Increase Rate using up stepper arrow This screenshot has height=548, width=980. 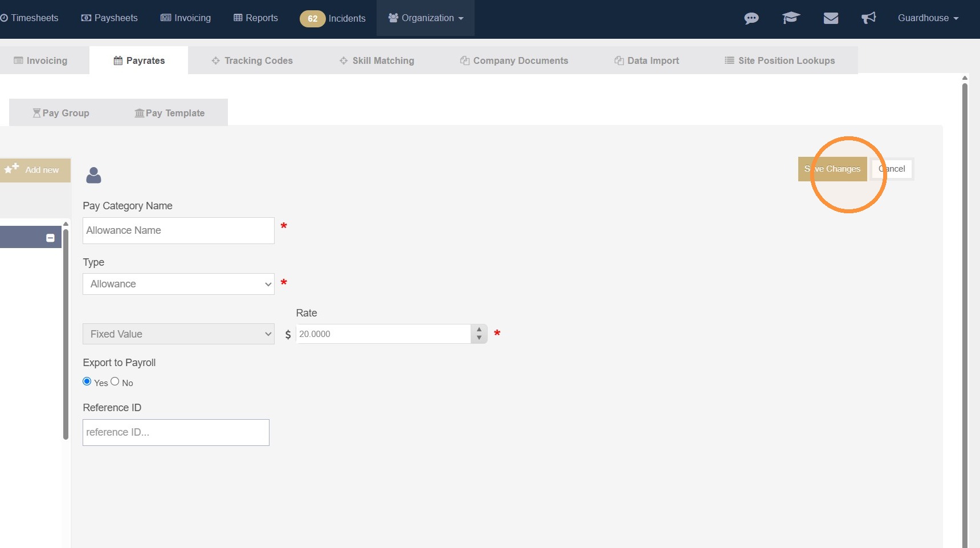pyautogui.click(x=479, y=329)
